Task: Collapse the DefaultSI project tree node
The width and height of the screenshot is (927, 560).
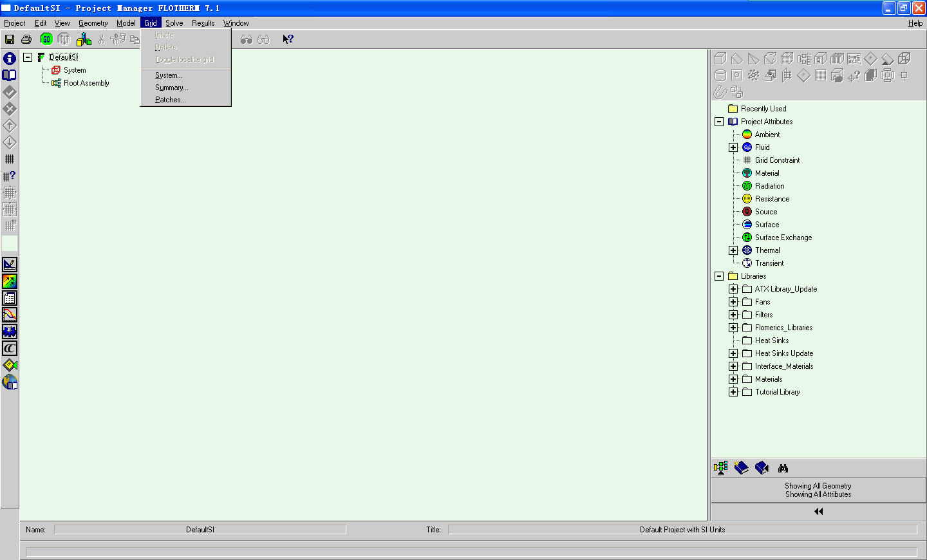Action: [28, 57]
